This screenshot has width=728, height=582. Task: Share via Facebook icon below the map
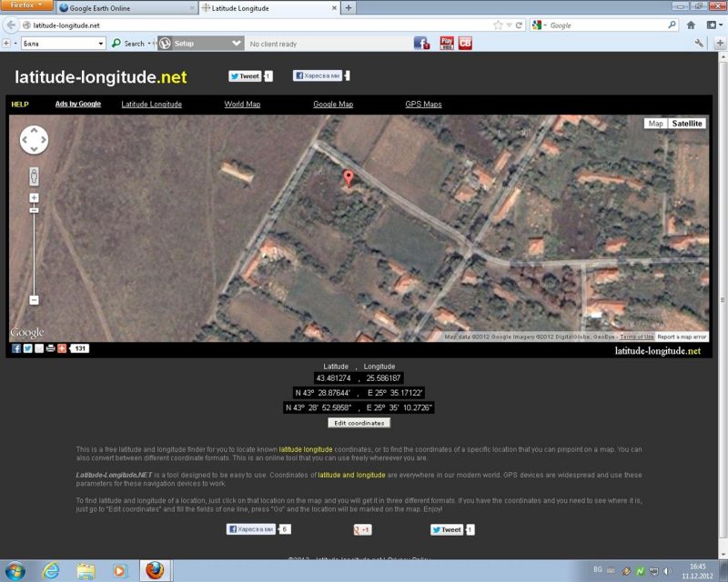click(x=16, y=348)
